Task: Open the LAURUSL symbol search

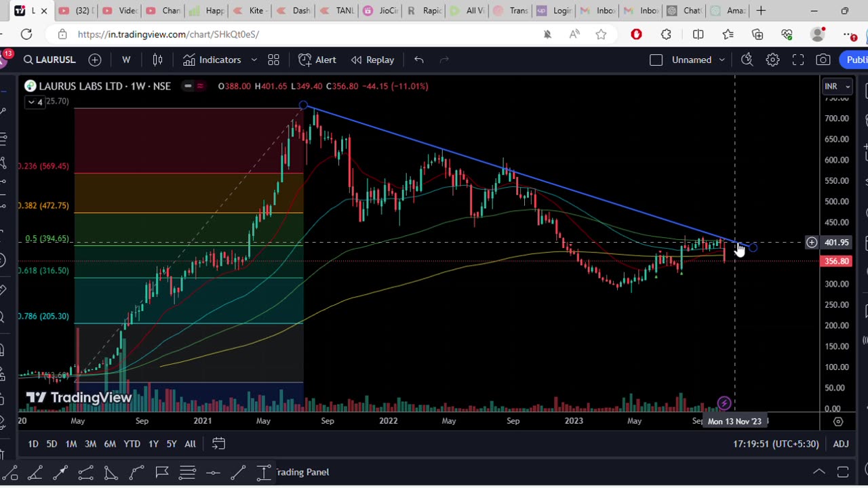Action: point(50,60)
